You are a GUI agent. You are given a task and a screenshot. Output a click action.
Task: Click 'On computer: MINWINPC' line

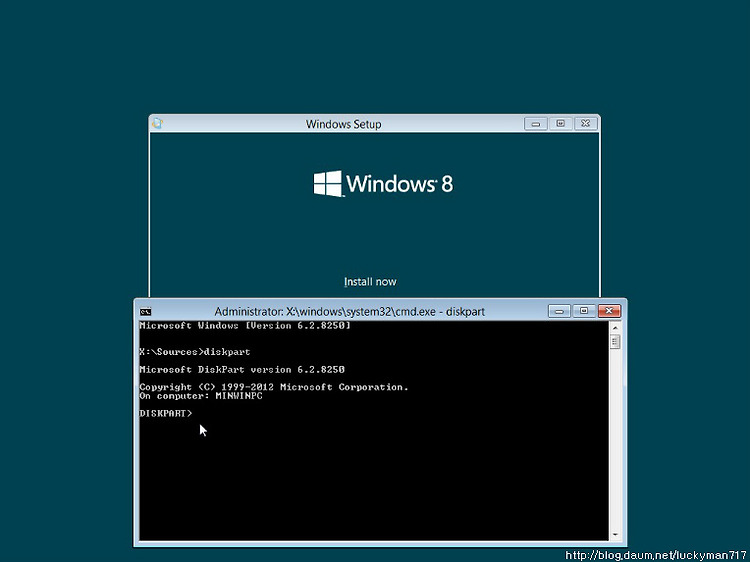pos(201,396)
